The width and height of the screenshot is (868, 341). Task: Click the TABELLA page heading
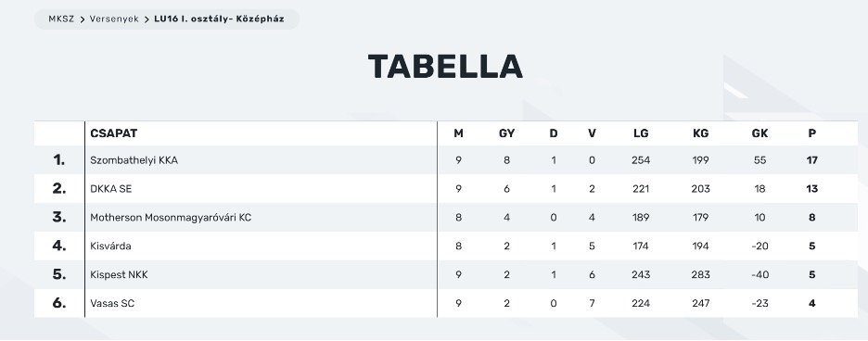(x=445, y=67)
